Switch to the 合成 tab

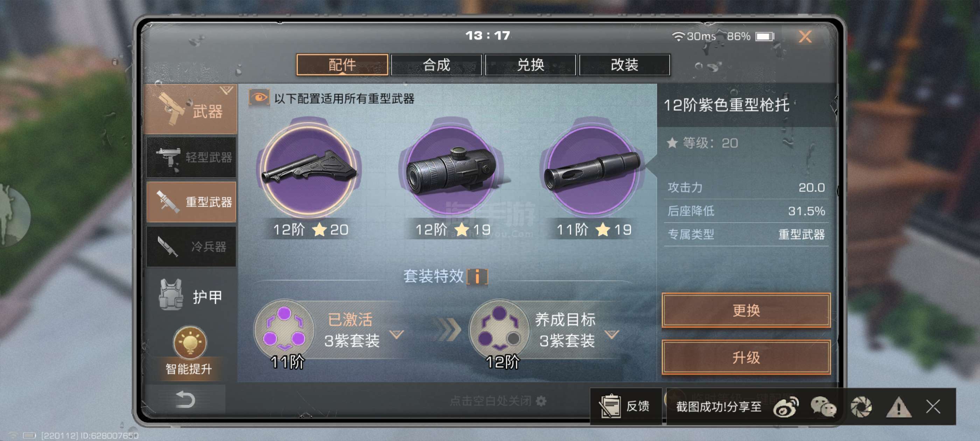tap(436, 65)
